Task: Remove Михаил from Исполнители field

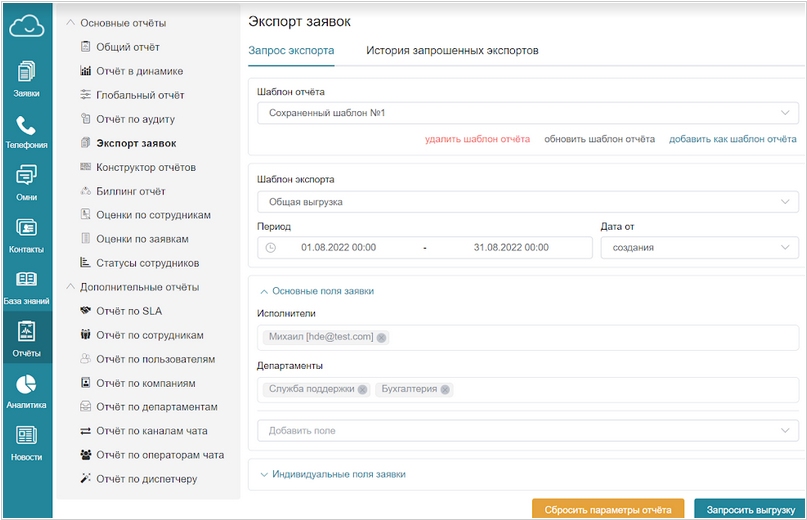Action: (381, 338)
